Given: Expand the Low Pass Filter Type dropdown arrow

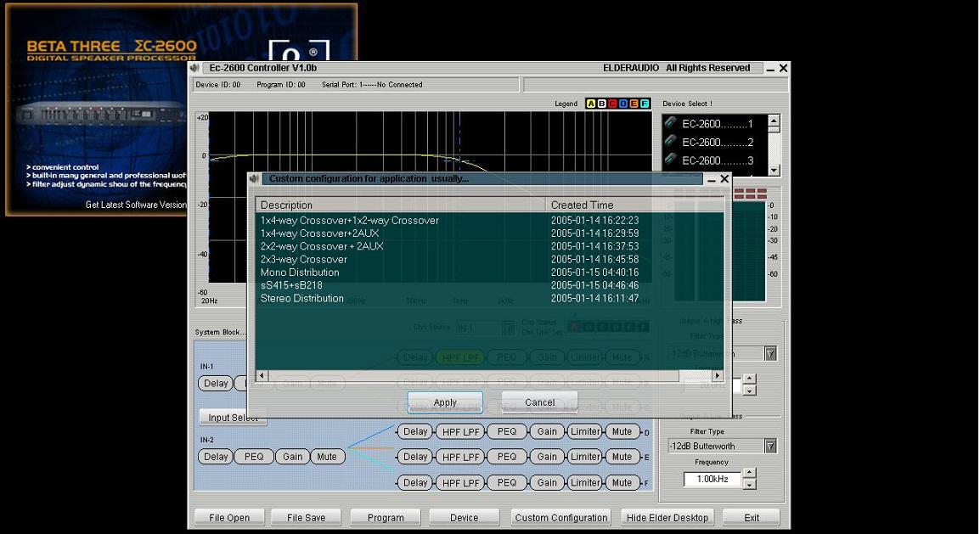Looking at the screenshot, I should 770,446.
